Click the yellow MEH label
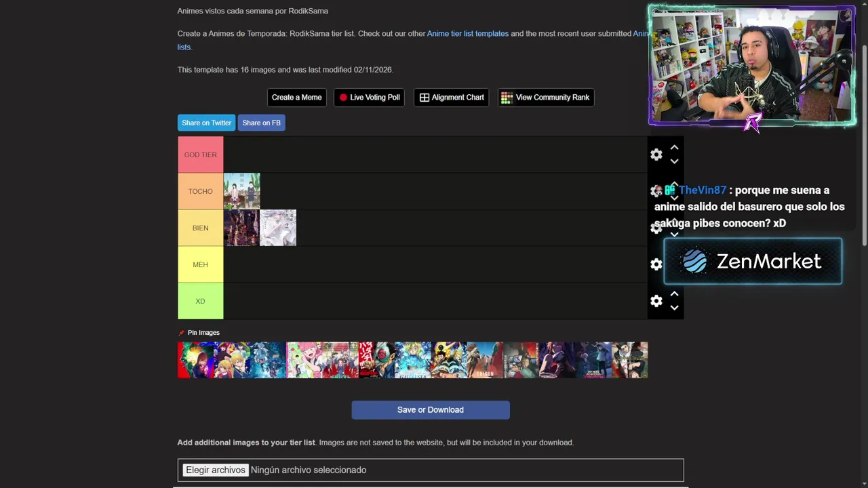The width and height of the screenshot is (868, 488). click(x=200, y=264)
